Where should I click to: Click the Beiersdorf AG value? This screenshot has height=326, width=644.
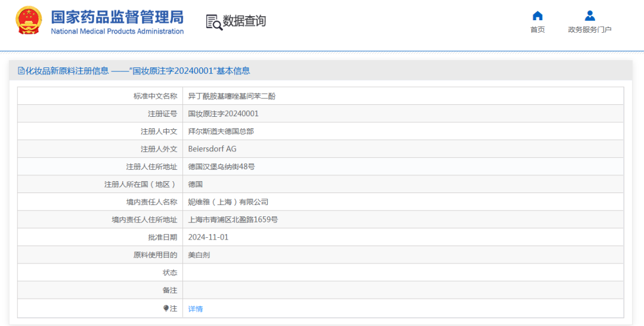tap(212, 149)
